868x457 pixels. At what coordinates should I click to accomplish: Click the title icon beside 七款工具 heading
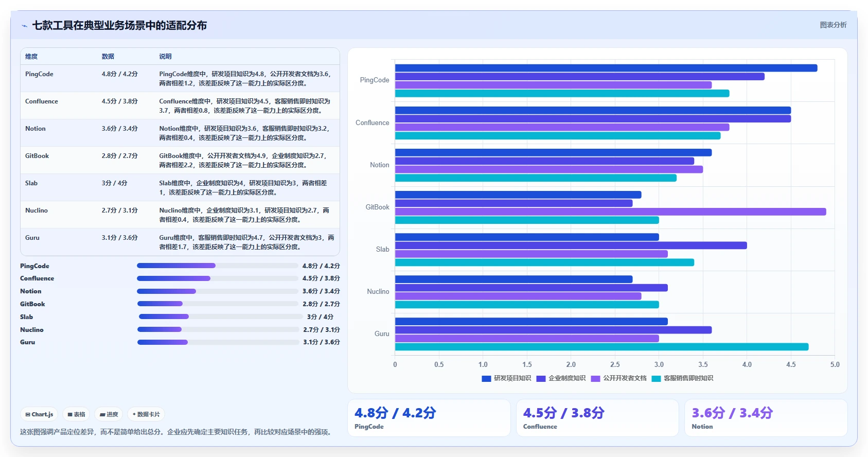[24, 26]
